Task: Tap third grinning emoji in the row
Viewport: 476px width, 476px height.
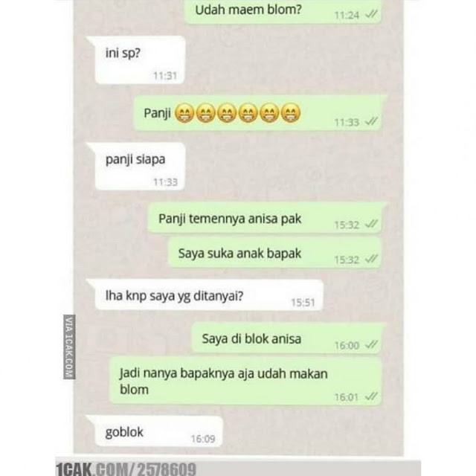Action: (227, 113)
